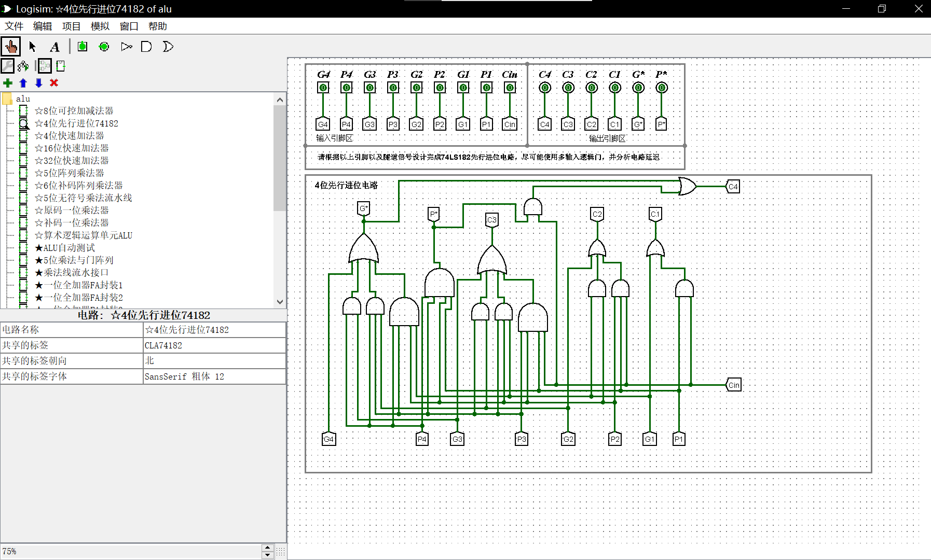Delete circuit with red X icon
Image resolution: width=931 pixels, height=560 pixels.
(54, 83)
